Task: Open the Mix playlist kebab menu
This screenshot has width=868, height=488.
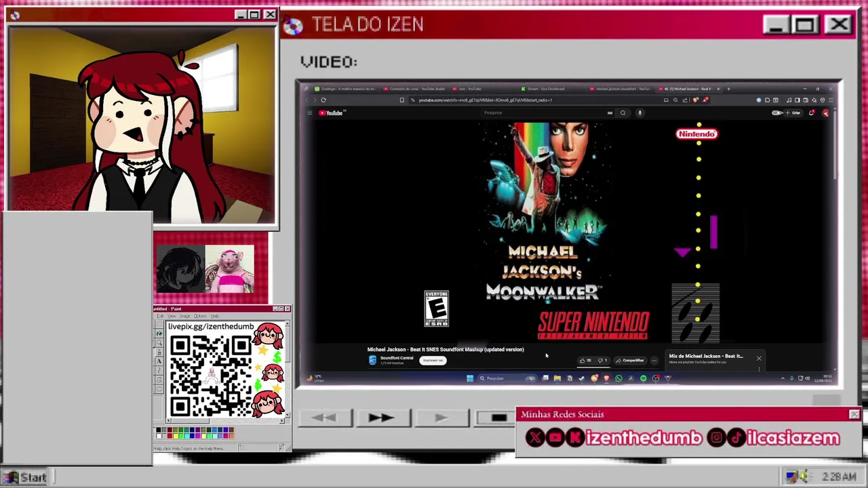Action: point(759,369)
